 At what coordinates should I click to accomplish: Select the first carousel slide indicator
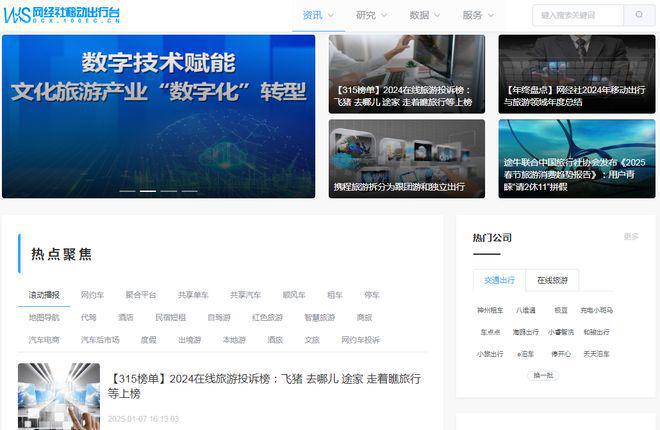point(128,191)
